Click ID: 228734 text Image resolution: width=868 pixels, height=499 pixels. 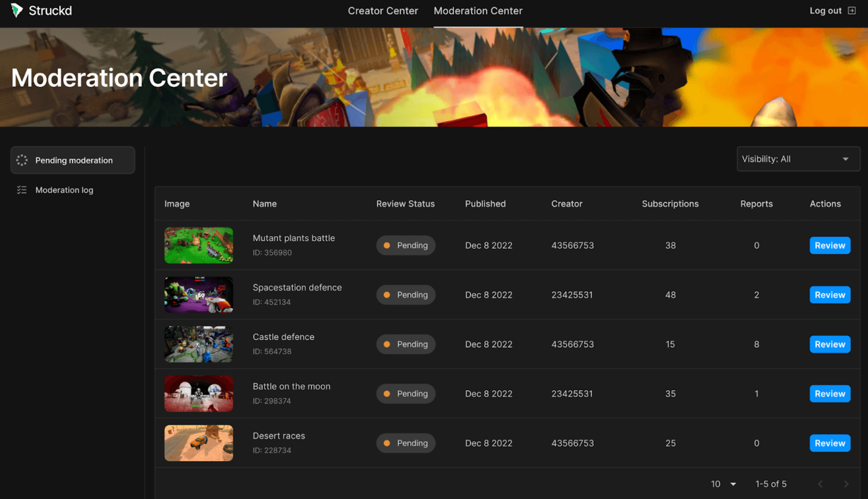pyautogui.click(x=272, y=450)
